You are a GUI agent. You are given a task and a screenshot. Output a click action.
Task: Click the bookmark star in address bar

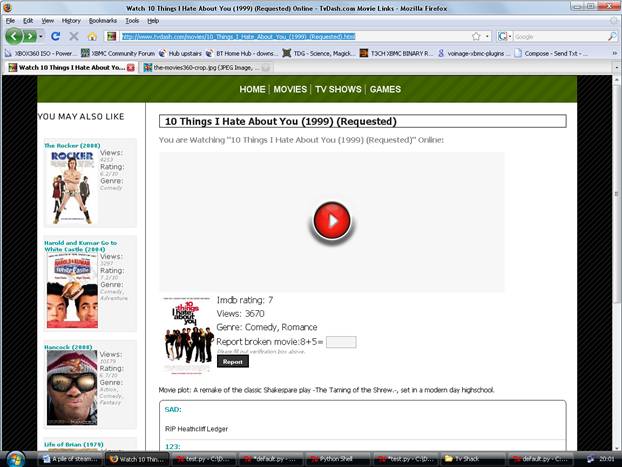(476, 37)
